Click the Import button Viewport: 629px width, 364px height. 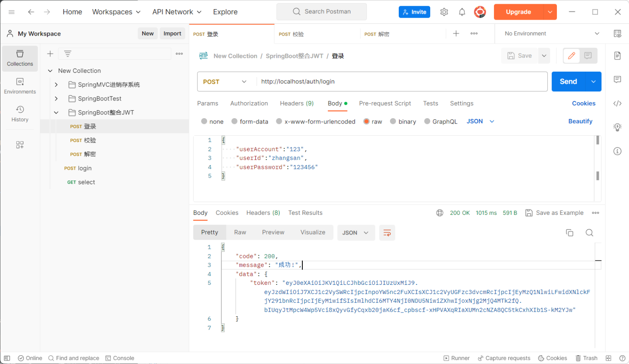(x=172, y=34)
